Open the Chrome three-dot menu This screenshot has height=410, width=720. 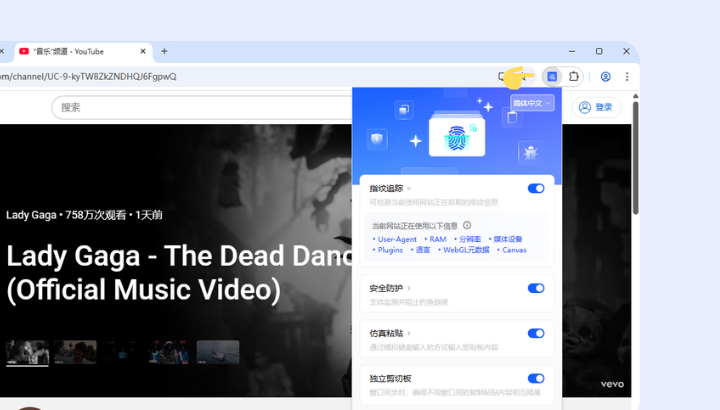click(x=627, y=77)
